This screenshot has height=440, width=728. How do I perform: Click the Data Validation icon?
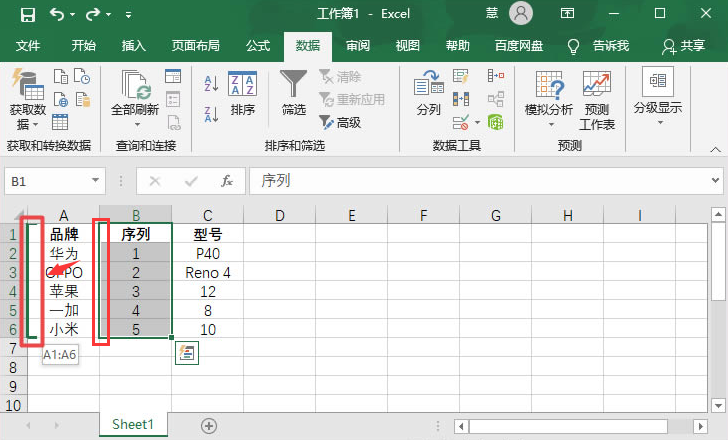(461, 123)
